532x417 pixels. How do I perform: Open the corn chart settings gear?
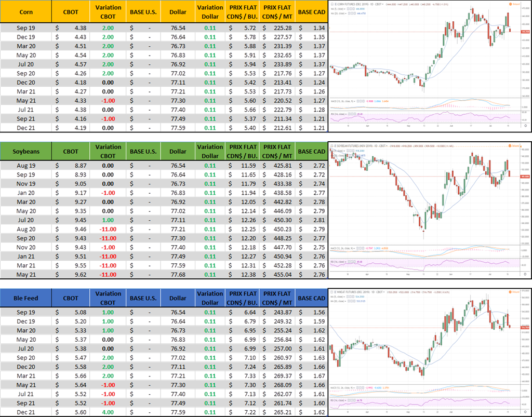pyautogui.click(x=526, y=125)
